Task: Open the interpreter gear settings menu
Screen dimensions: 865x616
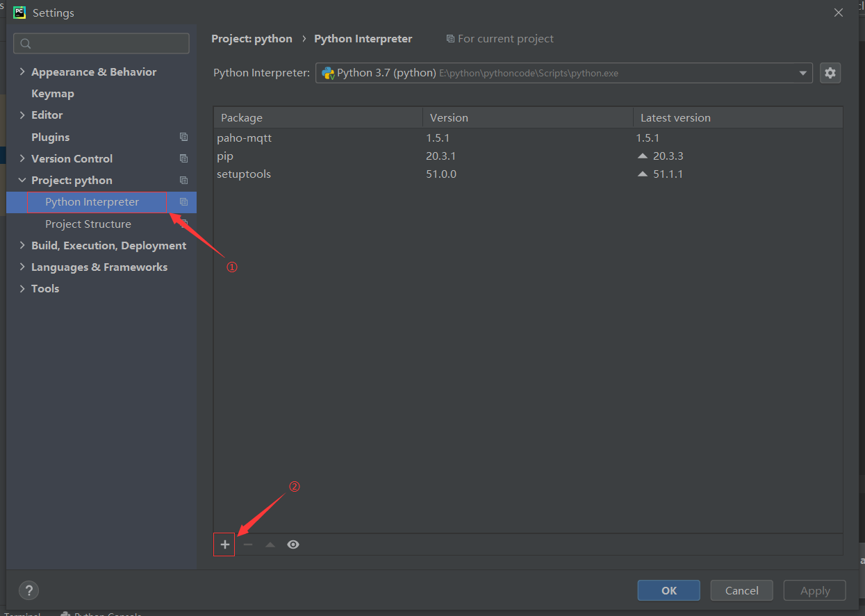Action: [x=830, y=73]
